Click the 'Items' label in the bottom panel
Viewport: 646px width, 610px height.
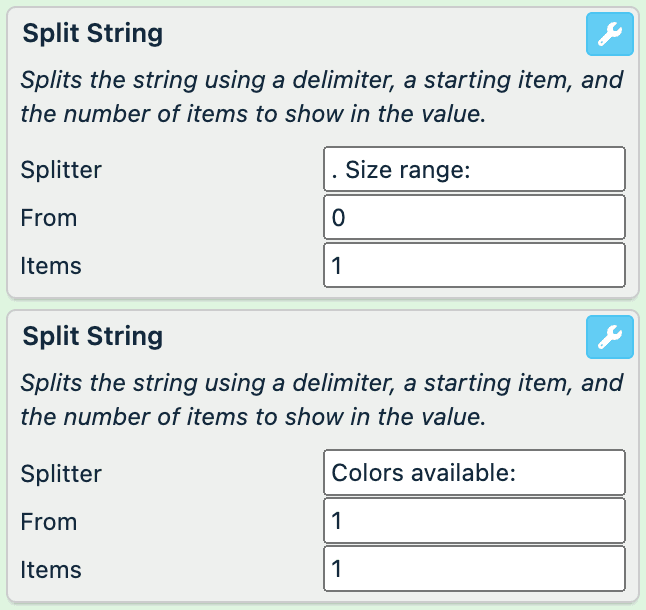tap(51, 569)
